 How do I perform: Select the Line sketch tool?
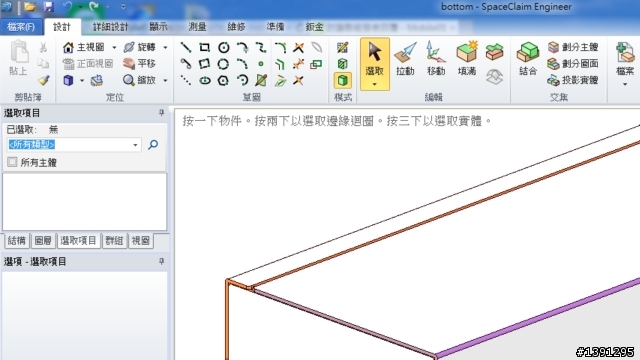186,47
